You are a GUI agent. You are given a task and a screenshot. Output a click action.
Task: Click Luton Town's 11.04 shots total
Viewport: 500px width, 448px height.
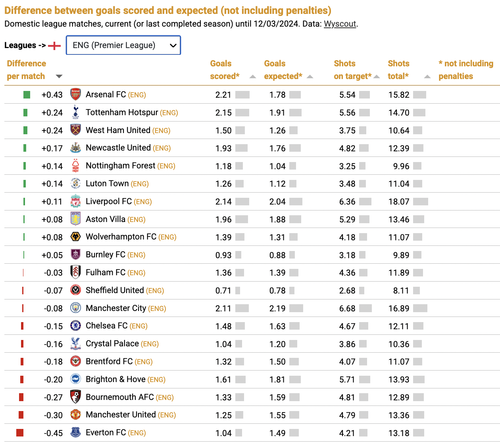(x=399, y=184)
